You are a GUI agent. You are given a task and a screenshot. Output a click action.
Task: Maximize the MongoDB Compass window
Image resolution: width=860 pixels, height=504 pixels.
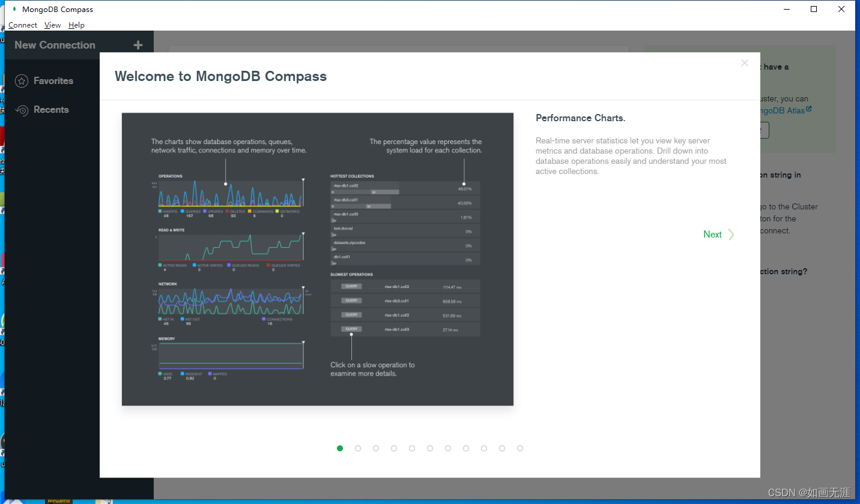click(814, 9)
